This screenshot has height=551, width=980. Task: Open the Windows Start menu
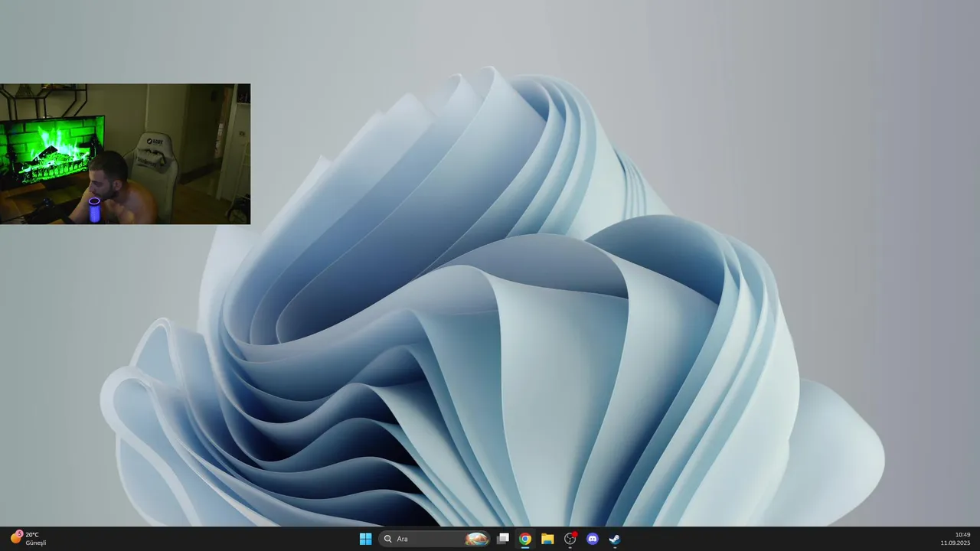tap(366, 539)
